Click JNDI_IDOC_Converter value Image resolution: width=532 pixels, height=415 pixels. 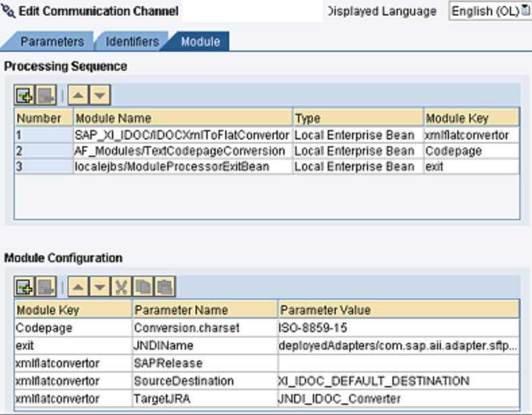click(398, 398)
